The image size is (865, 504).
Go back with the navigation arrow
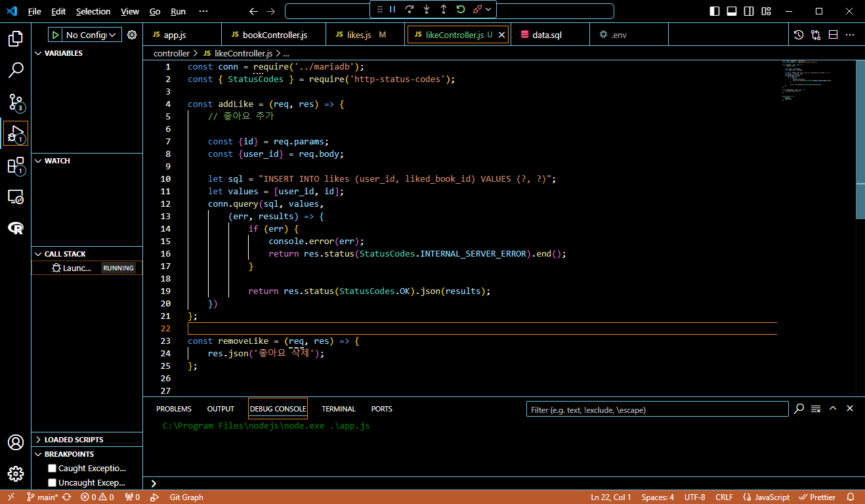tap(255, 11)
